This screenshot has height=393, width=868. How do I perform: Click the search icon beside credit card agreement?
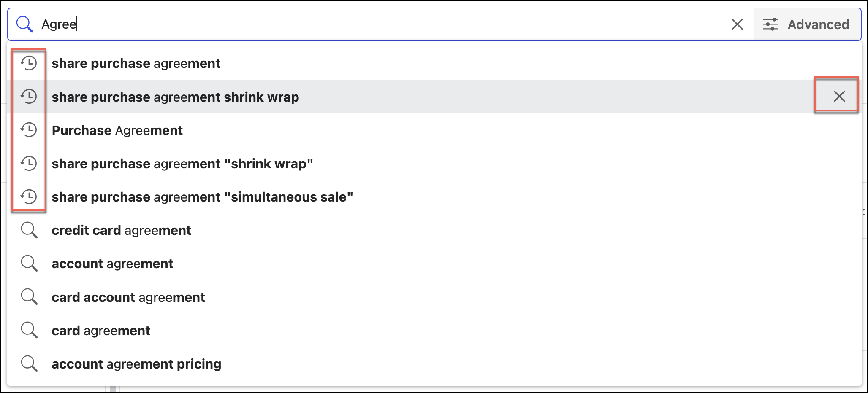click(29, 230)
